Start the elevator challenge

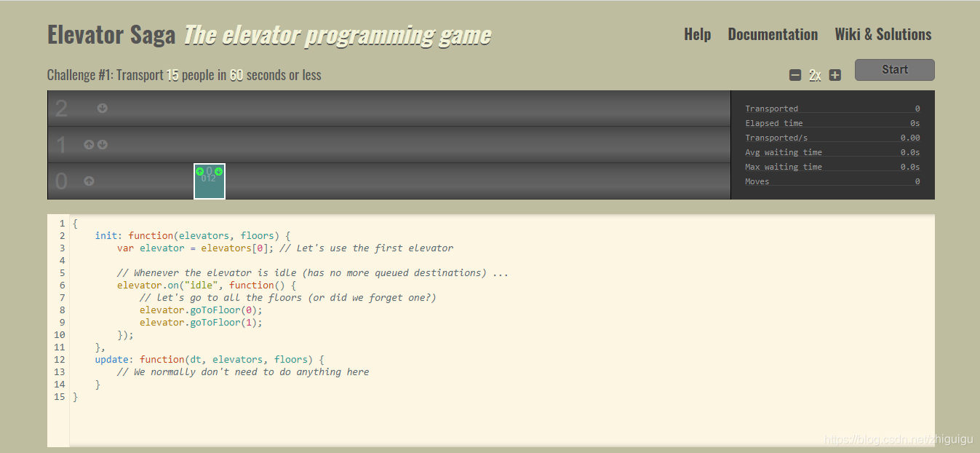894,70
